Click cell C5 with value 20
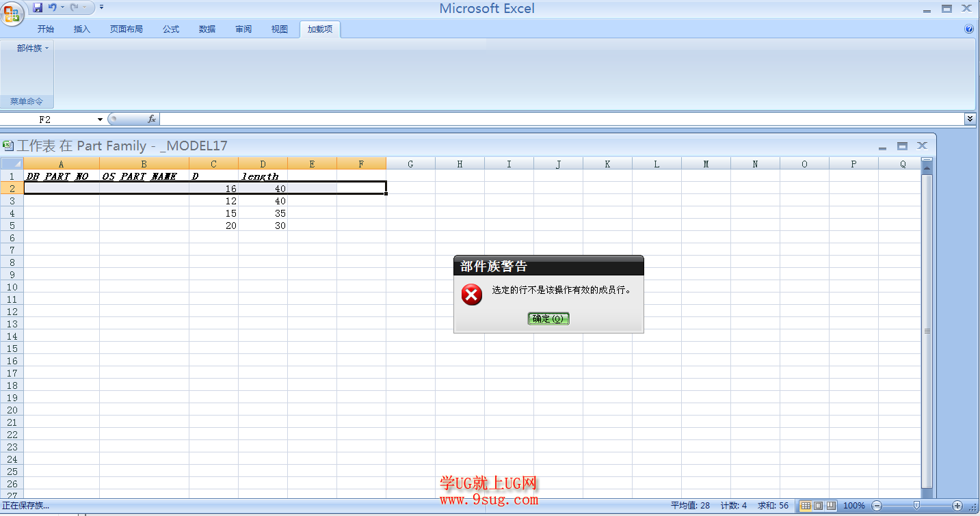This screenshot has width=980, height=516. pos(213,226)
